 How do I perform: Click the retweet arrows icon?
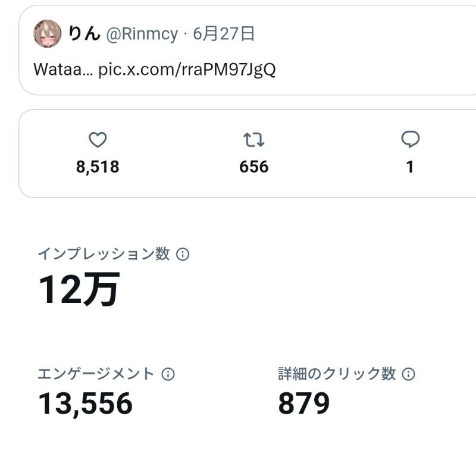254,140
